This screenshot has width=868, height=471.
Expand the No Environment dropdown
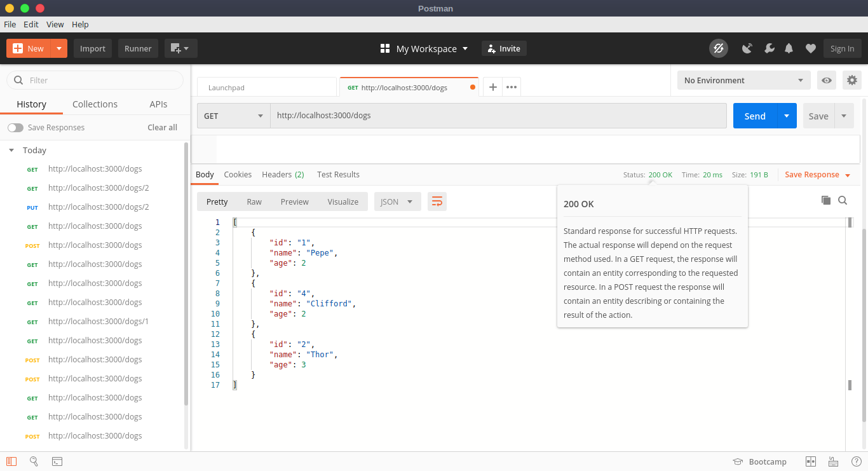click(x=743, y=80)
